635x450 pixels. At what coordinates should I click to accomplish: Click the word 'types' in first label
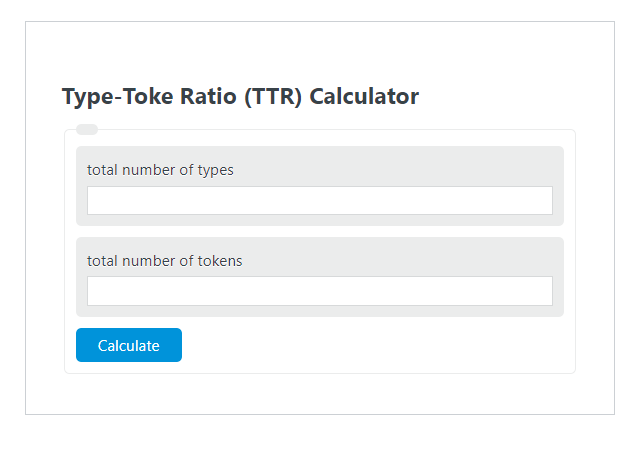[216, 170]
